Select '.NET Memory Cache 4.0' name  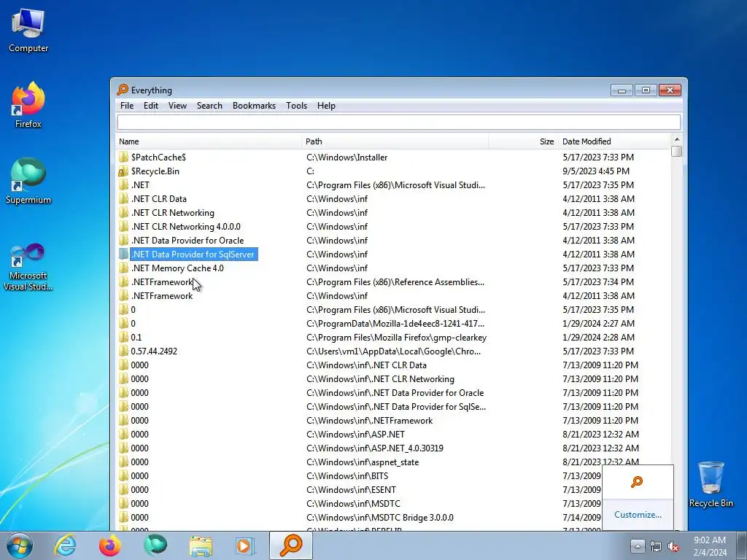click(177, 268)
